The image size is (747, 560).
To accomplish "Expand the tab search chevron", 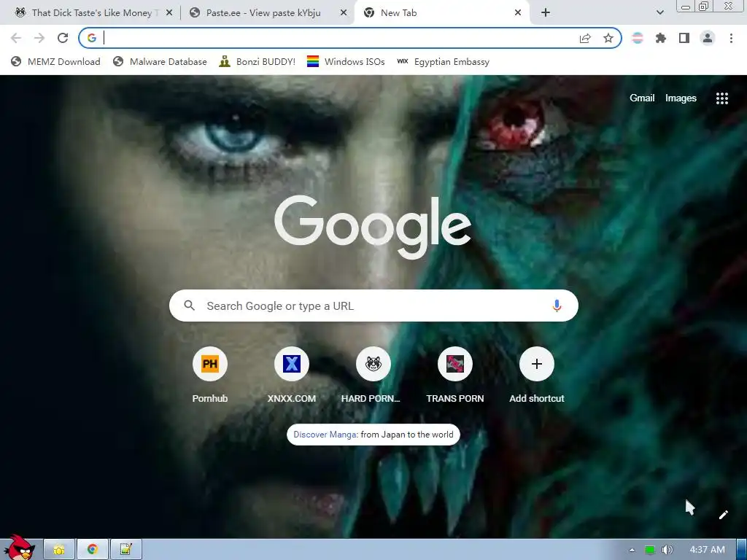I will pyautogui.click(x=659, y=13).
